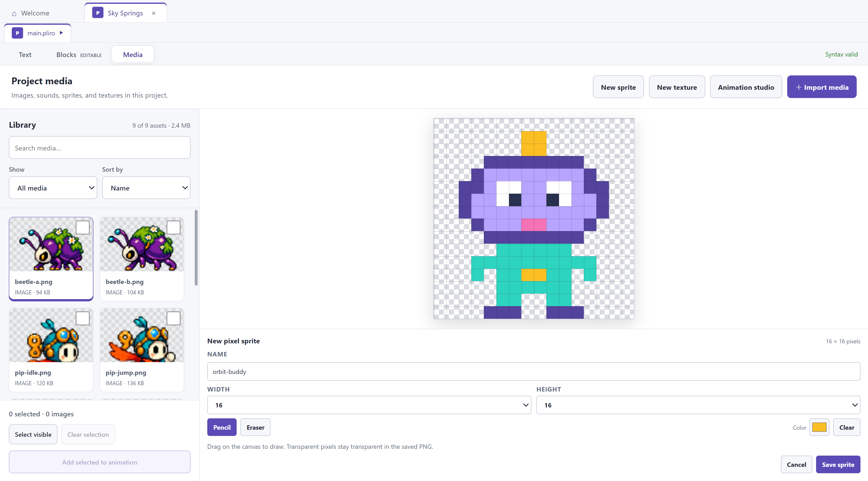
Task: Check the pip-jump.png selection box
Action: pyautogui.click(x=173, y=318)
